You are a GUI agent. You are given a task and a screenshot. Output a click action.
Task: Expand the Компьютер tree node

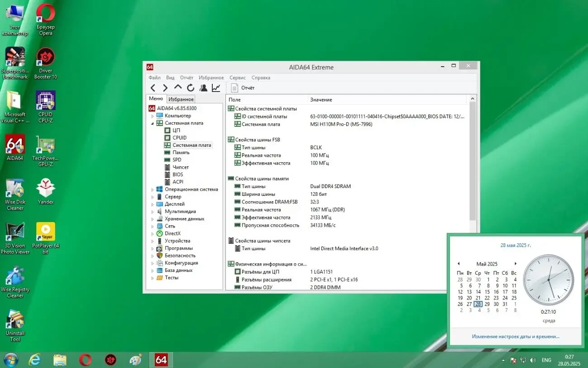click(x=152, y=116)
